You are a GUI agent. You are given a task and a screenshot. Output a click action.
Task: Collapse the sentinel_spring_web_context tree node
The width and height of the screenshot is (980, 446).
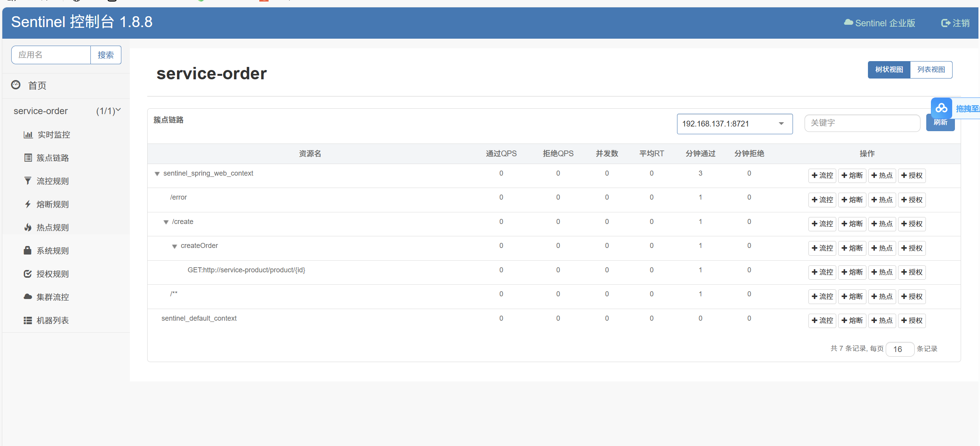157,174
